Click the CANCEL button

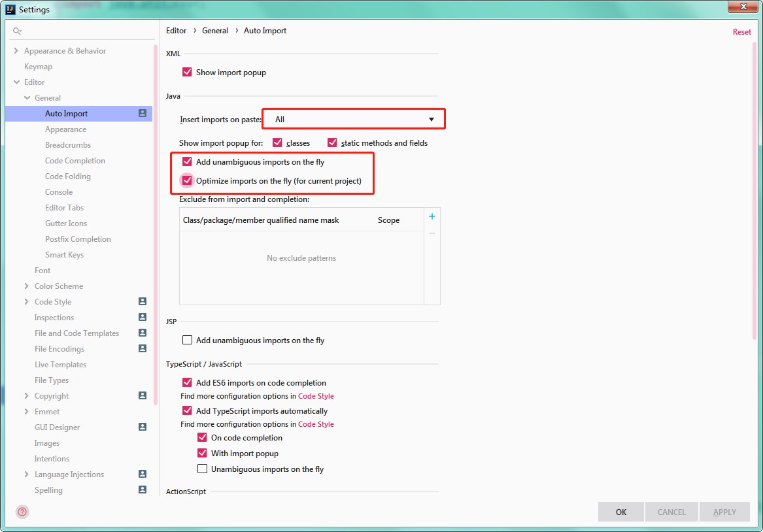[x=671, y=512]
